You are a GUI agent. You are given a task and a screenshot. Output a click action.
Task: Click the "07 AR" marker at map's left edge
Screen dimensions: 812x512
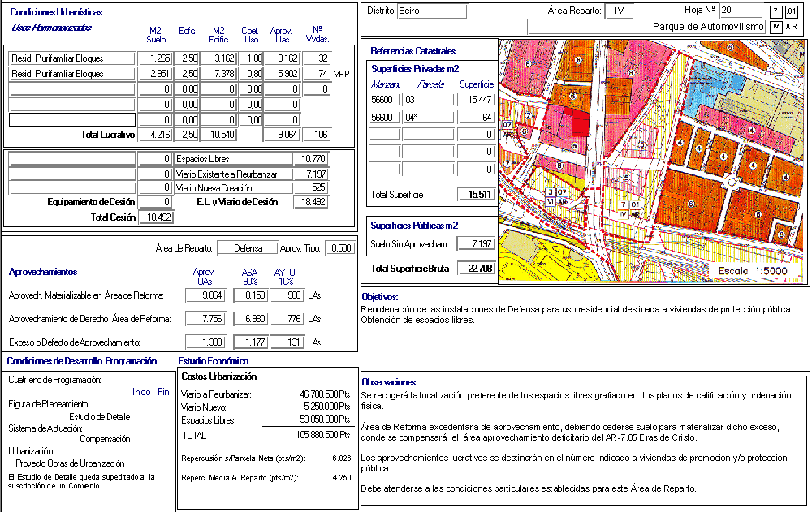click(507, 129)
